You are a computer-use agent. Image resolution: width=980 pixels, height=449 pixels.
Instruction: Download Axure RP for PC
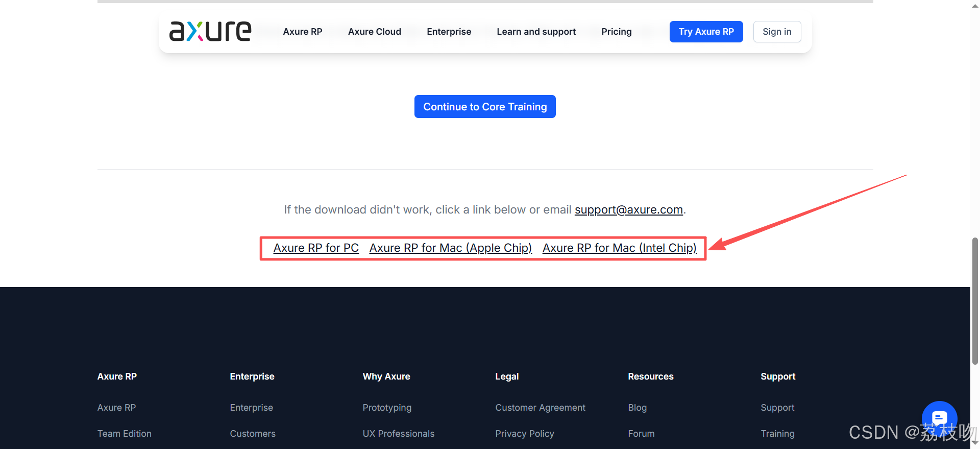click(316, 248)
